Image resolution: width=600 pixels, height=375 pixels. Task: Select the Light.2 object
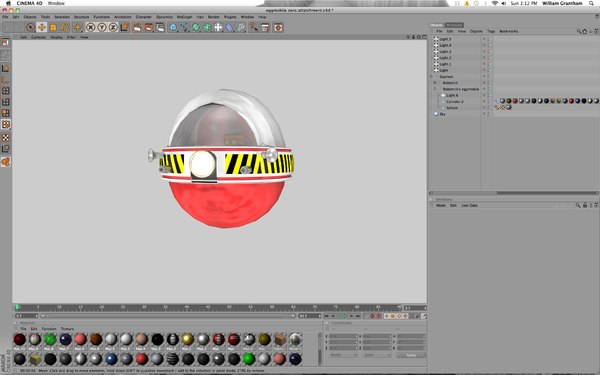(445, 58)
